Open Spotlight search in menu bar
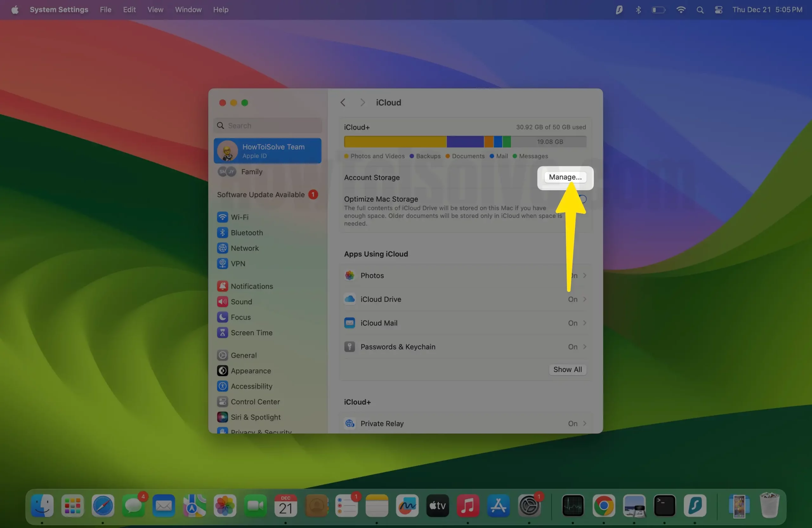Screen dimensions: 812x528 [700, 10]
